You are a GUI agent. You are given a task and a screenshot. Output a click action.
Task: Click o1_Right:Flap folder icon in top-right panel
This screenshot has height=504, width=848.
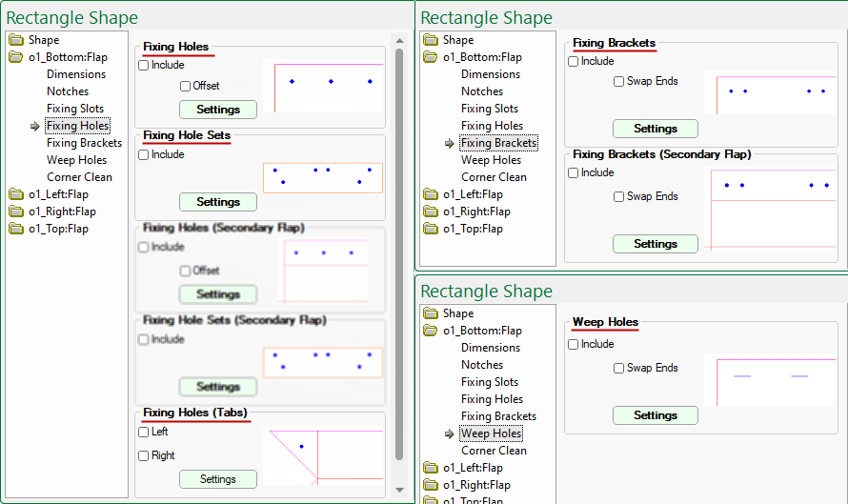pyautogui.click(x=430, y=212)
